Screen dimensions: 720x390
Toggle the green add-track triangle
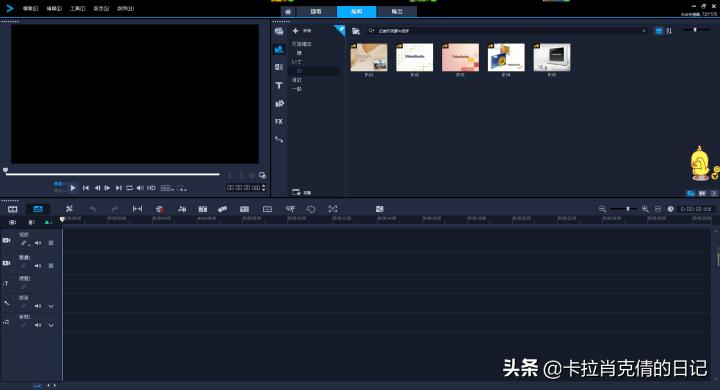pyautogui.click(x=47, y=222)
